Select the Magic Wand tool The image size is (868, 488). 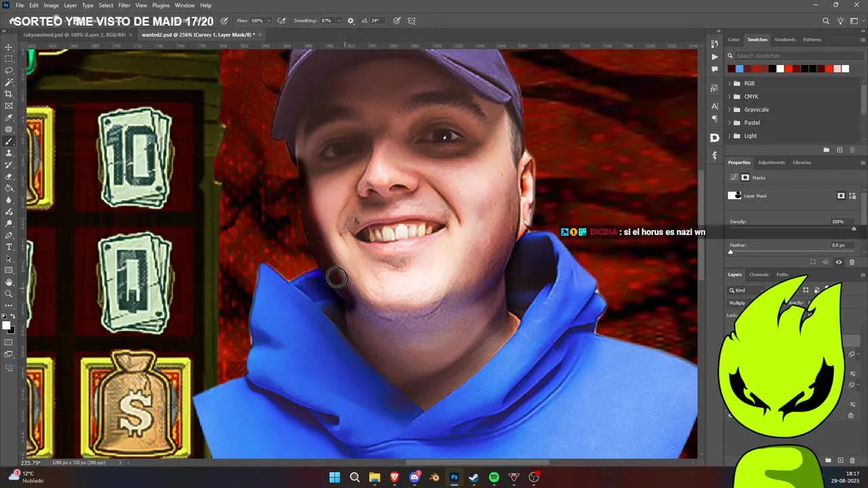click(9, 83)
